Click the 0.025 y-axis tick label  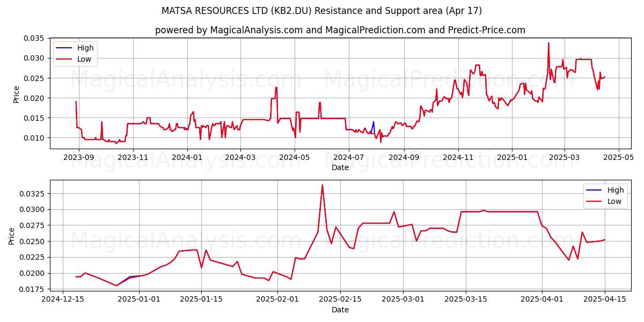point(35,78)
